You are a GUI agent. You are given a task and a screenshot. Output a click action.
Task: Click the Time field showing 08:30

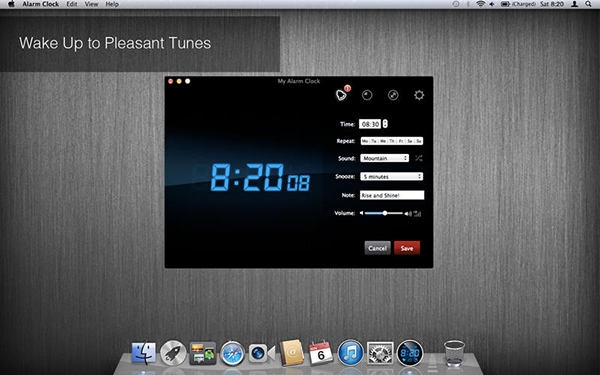coord(370,124)
